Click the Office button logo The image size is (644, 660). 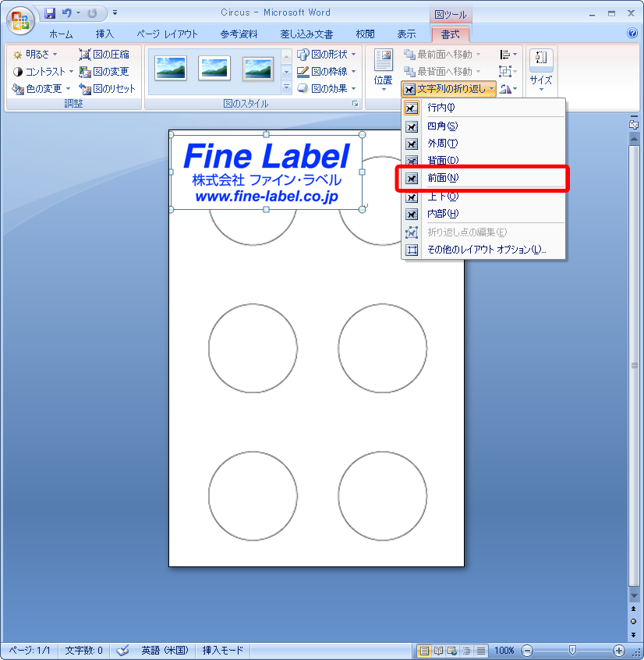20,21
